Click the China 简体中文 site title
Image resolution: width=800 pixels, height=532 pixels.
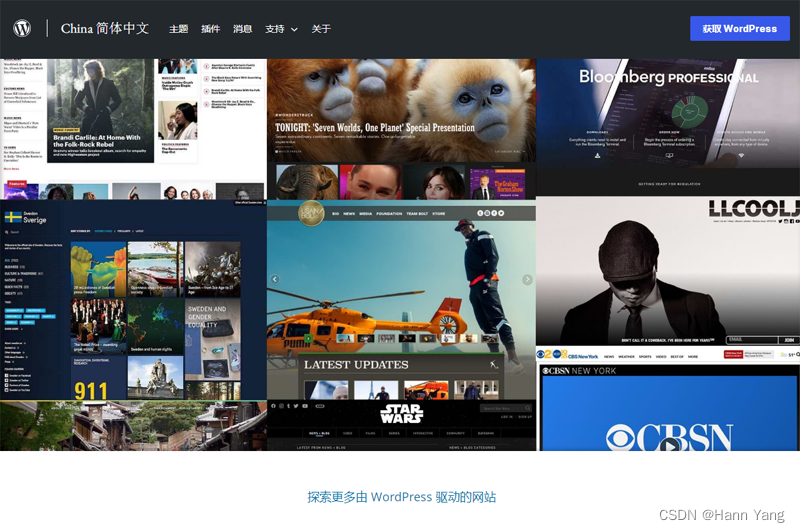105,29
